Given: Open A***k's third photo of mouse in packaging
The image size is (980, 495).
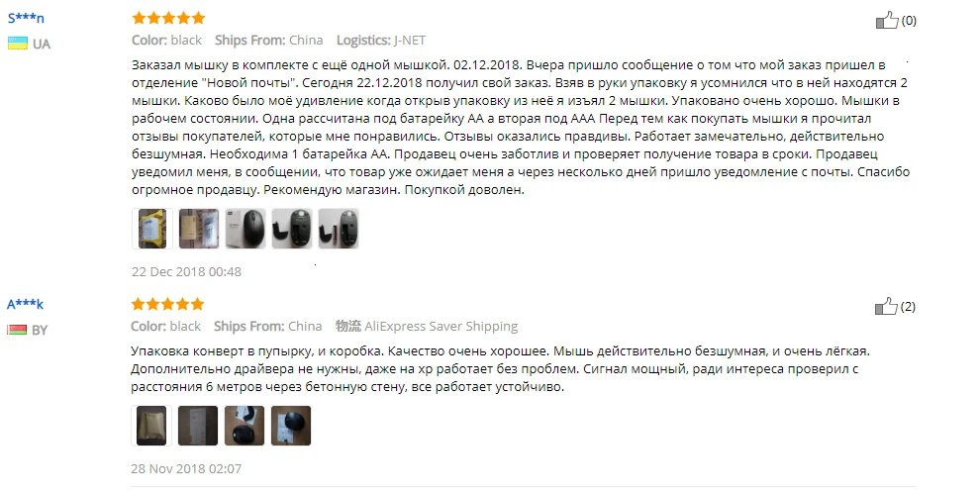Looking at the screenshot, I should pos(245,426).
